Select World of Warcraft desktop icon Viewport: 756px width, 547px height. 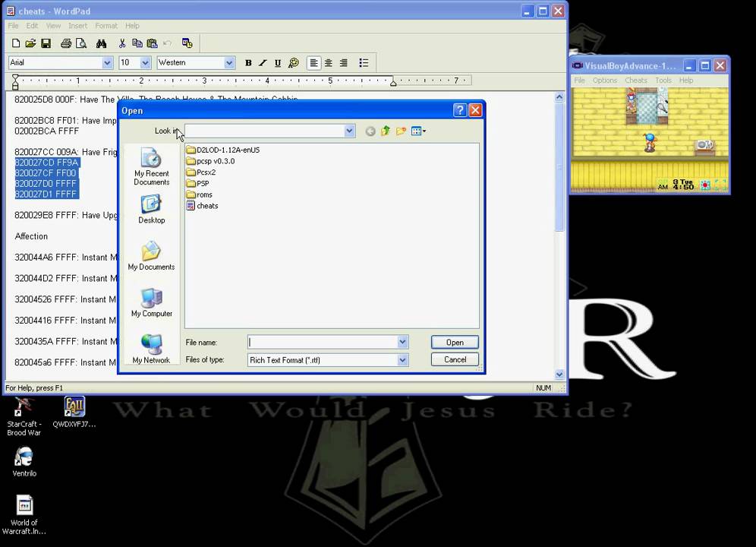click(24, 514)
